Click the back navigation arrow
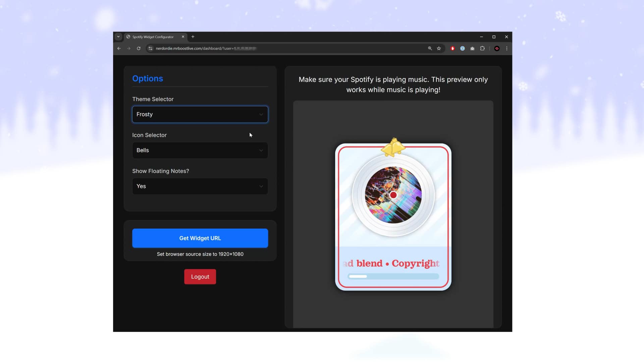Image resolution: width=644 pixels, height=362 pixels. [119, 48]
